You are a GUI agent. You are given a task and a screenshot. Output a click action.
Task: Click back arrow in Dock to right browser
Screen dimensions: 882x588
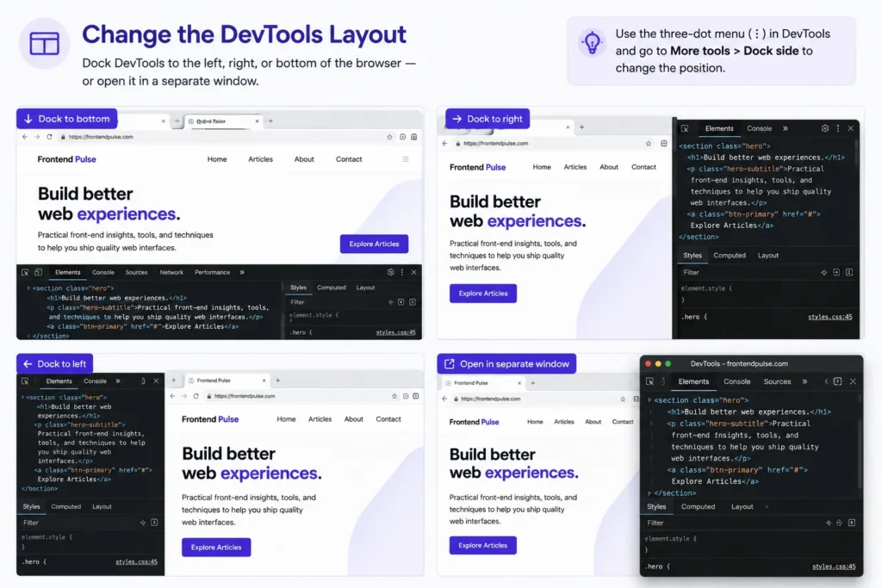tap(445, 144)
